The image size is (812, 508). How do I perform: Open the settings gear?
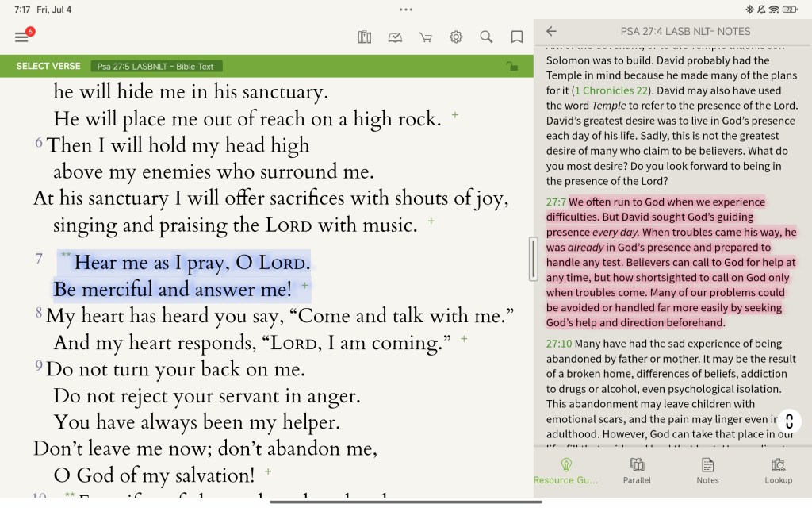456,37
